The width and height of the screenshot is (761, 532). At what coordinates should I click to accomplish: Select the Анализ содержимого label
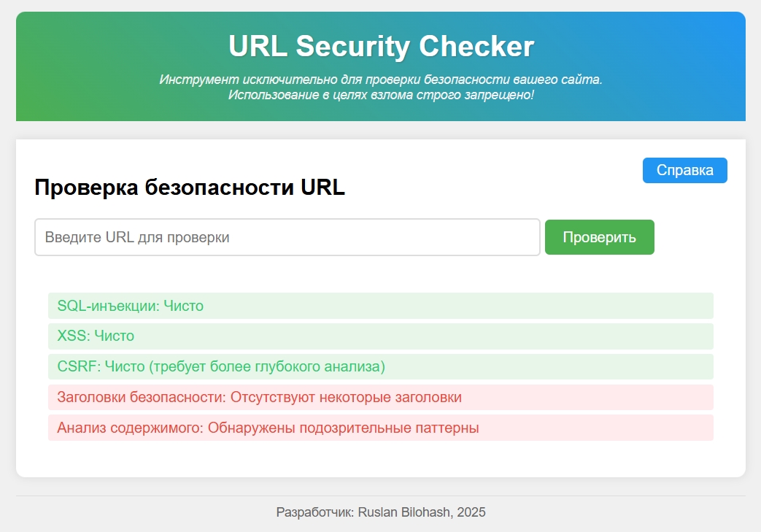[x=130, y=428]
